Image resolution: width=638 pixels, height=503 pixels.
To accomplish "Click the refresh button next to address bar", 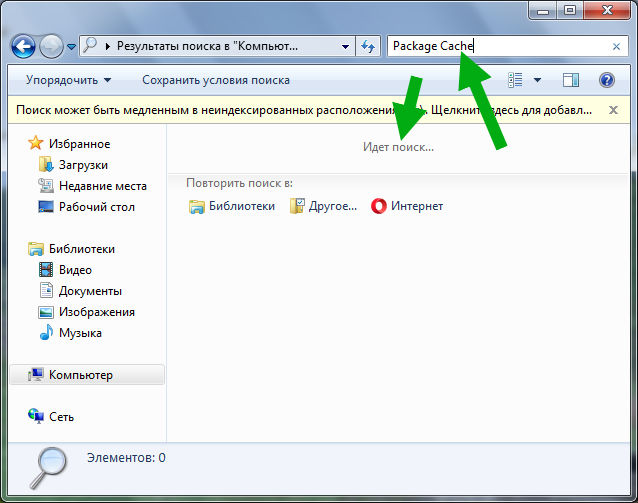I will [x=368, y=46].
